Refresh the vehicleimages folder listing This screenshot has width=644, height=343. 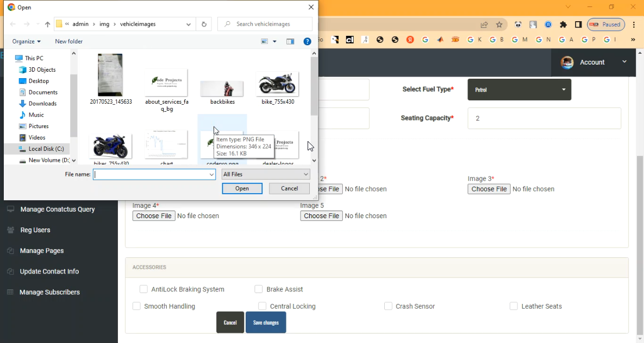(x=204, y=24)
